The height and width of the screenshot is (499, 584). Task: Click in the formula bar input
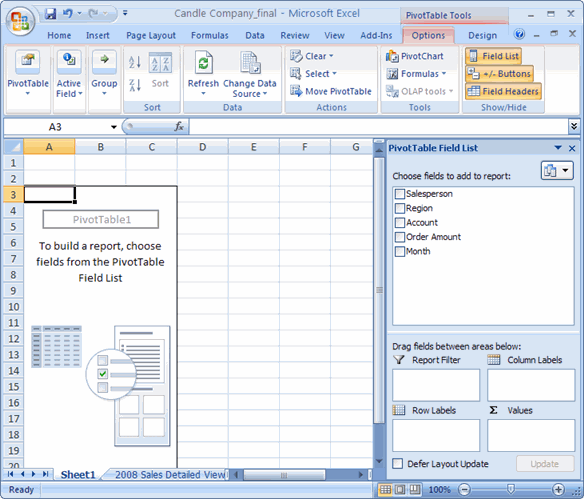click(378, 127)
